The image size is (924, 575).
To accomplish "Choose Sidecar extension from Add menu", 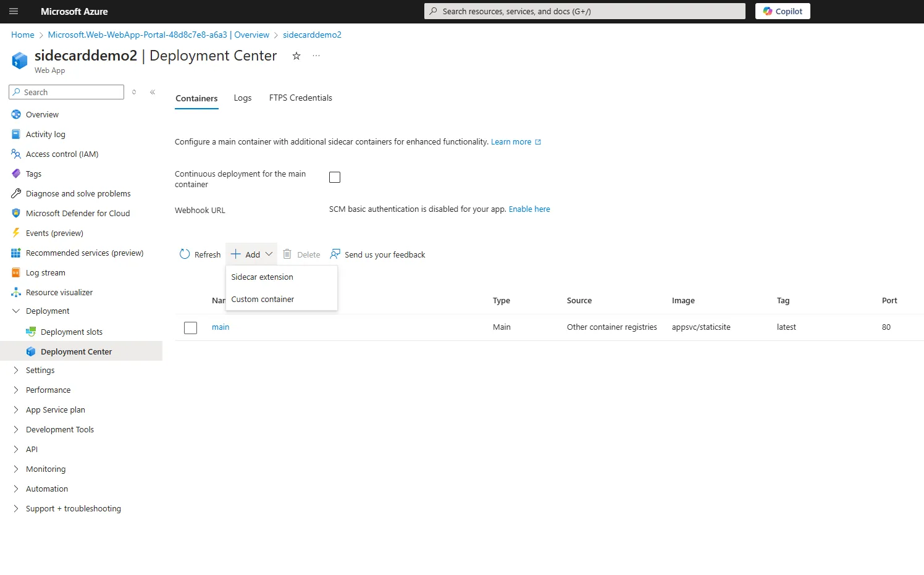I will [x=282, y=277].
